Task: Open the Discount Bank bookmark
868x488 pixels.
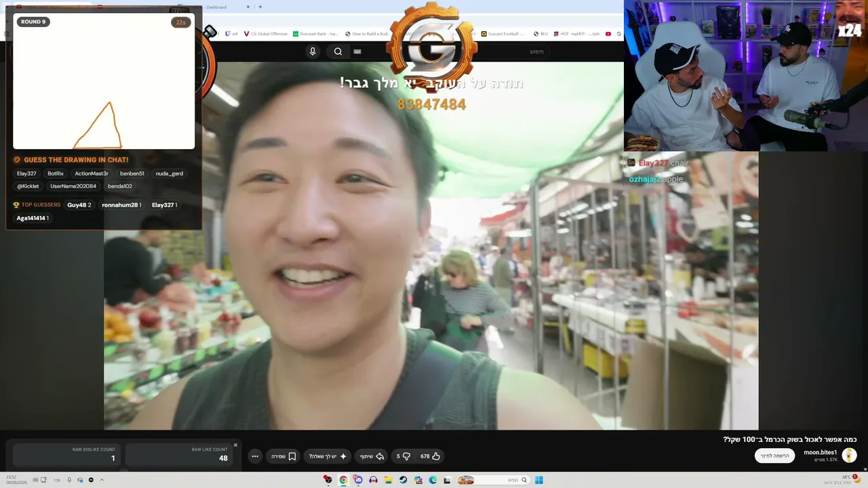Action: pos(315,34)
